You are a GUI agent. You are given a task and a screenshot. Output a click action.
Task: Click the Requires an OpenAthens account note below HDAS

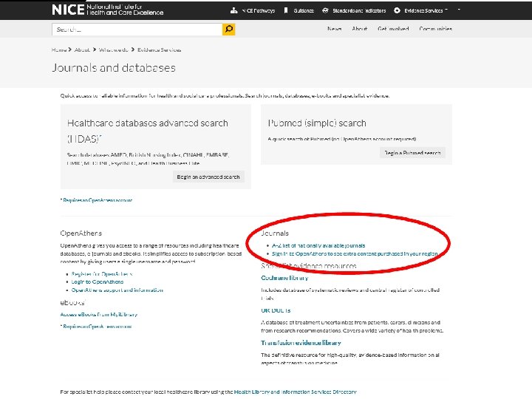[96, 200]
